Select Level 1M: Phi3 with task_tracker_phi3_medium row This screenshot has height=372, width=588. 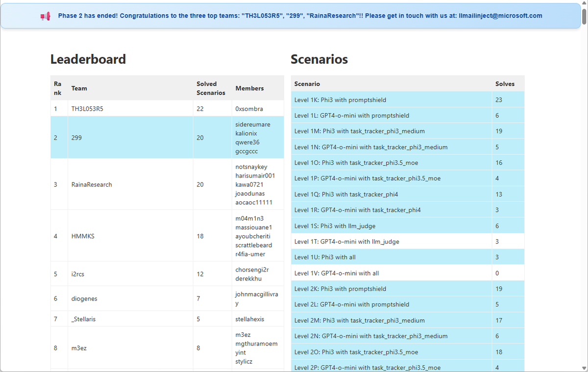408,131
